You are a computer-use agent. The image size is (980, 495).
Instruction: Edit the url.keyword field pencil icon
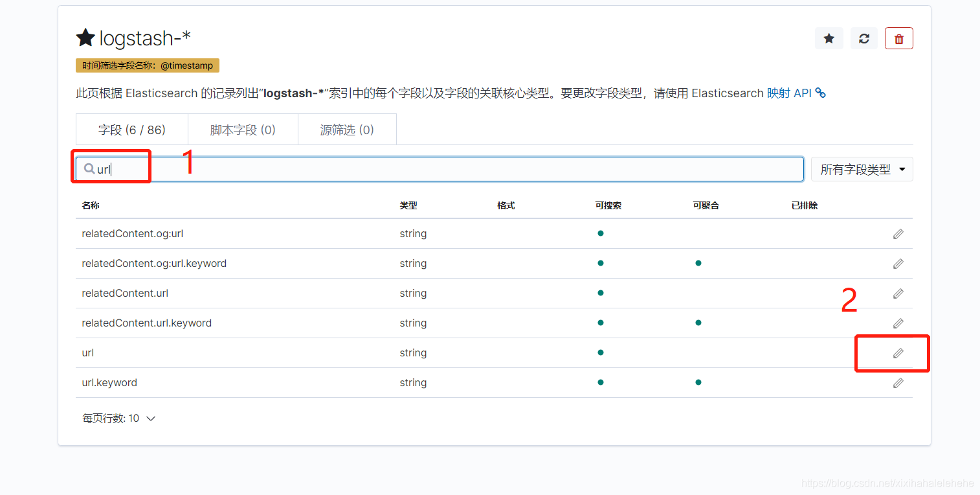[x=898, y=383]
